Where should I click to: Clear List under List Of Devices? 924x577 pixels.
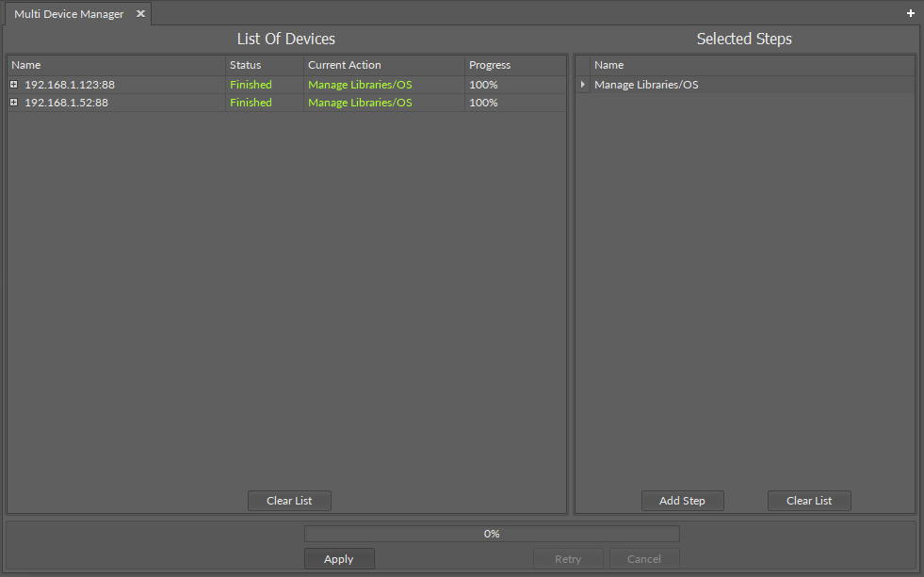289,500
